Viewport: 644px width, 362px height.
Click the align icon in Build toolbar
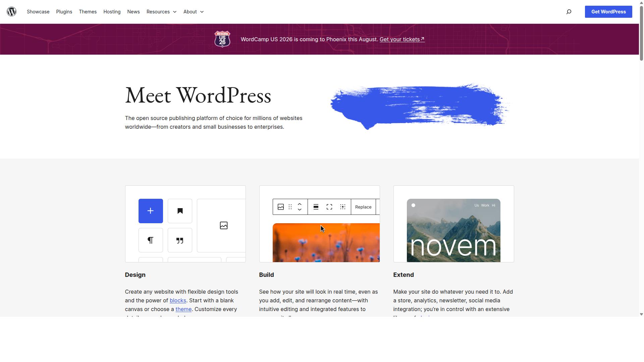click(x=316, y=207)
